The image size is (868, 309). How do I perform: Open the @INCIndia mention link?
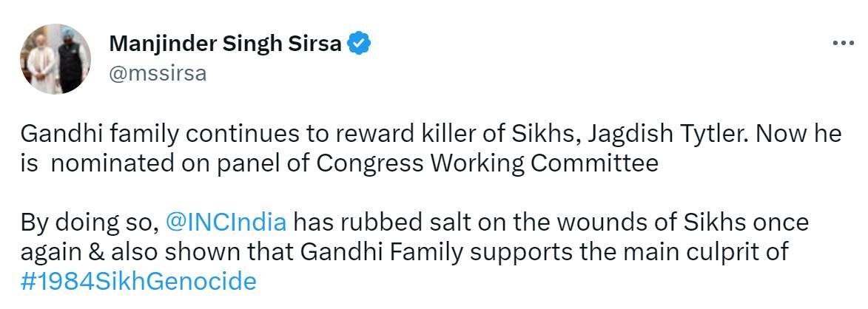226,223
